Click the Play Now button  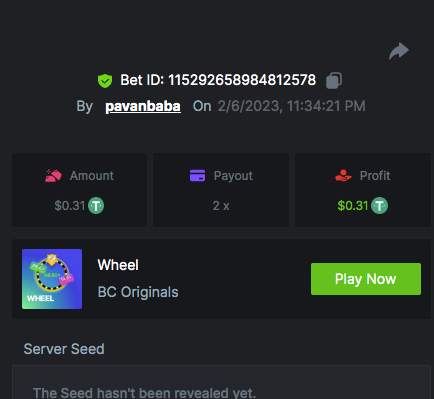tap(366, 279)
